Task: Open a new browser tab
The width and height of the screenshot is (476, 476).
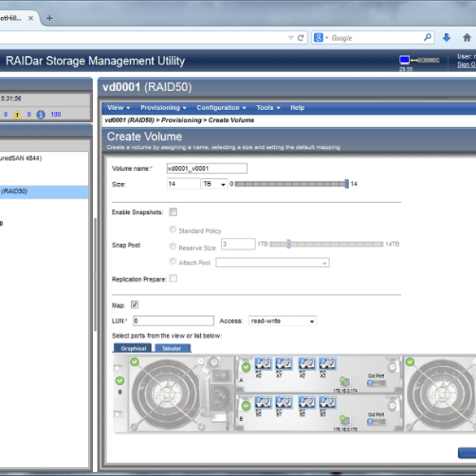Action: click(x=49, y=18)
